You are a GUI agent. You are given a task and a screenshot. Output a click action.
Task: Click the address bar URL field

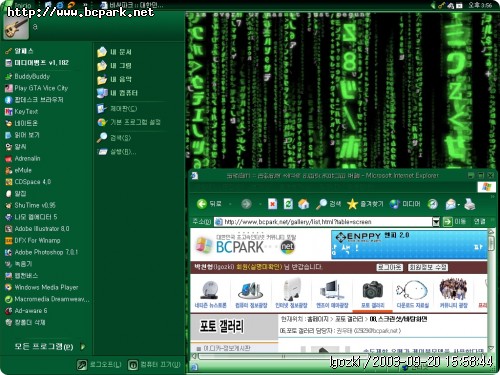(323, 222)
